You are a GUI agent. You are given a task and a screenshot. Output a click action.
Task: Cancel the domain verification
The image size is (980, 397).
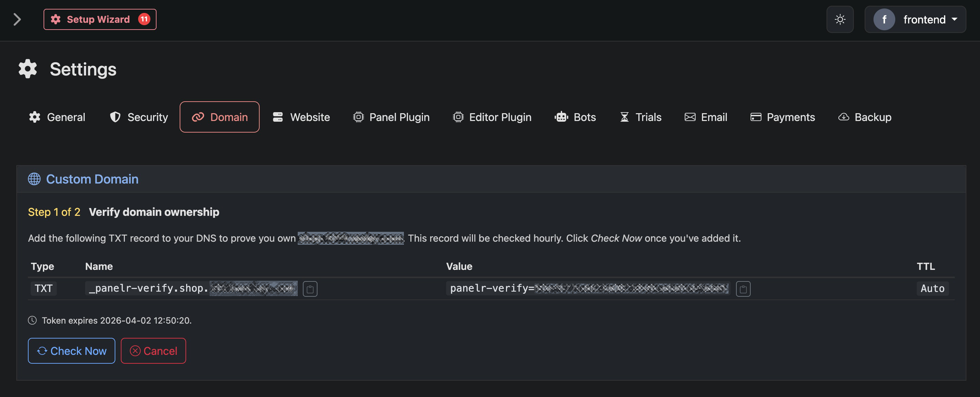[153, 351]
